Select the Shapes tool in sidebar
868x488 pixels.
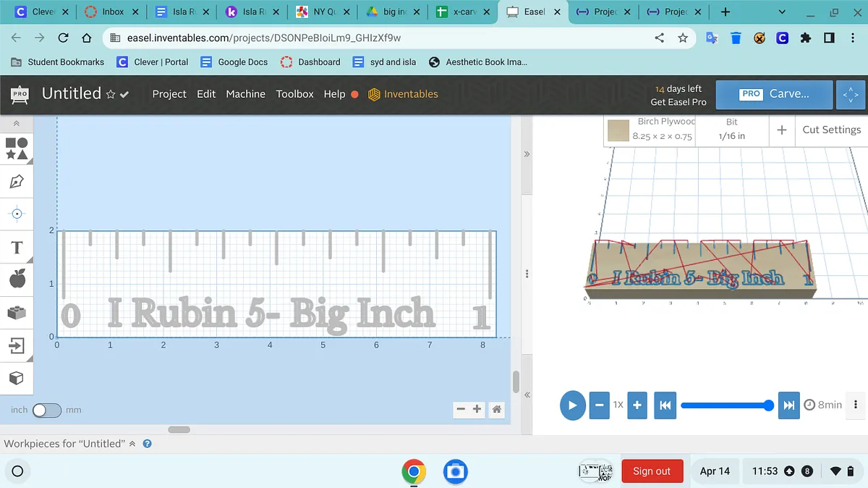click(17, 149)
